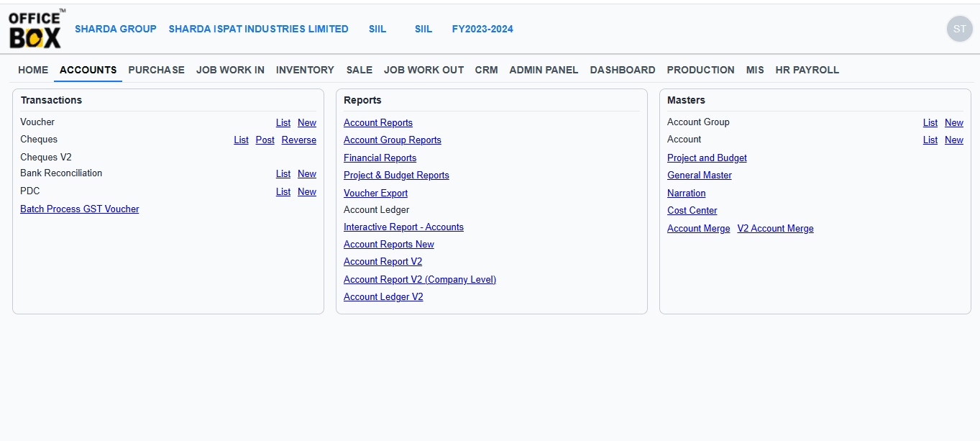Create a New PDC entry
Image resolution: width=980 pixels, height=441 pixels.
pos(307,192)
